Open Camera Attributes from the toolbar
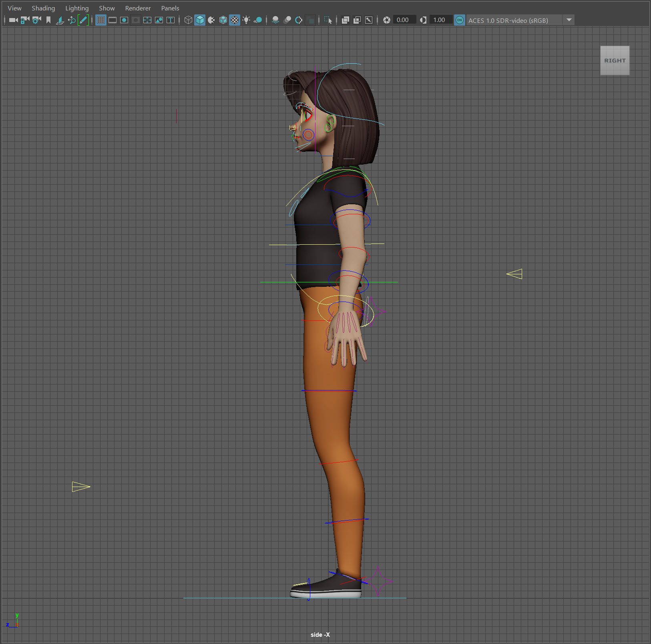 36,20
